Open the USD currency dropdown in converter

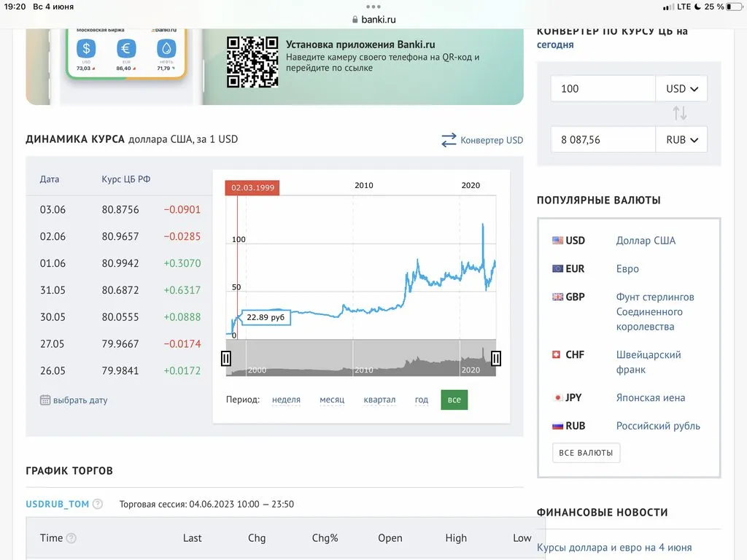coord(681,89)
